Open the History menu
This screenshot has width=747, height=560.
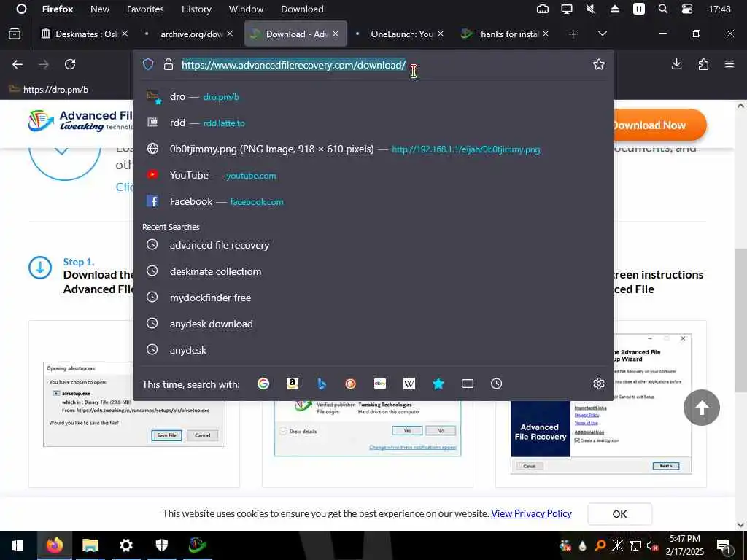[x=196, y=9]
